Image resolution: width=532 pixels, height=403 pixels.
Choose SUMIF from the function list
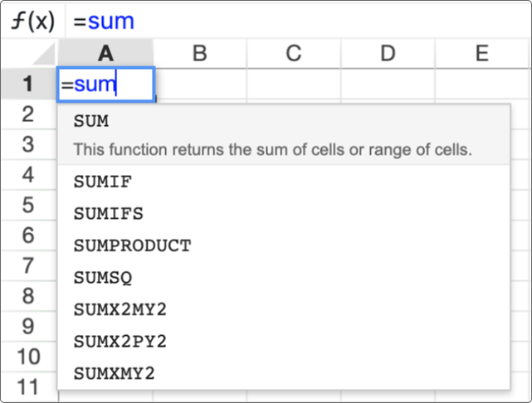284,182
